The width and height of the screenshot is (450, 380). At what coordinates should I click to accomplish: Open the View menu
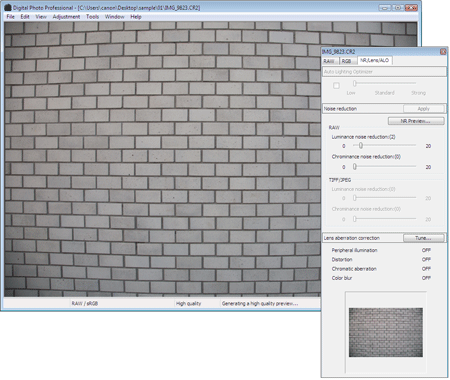pyautogui.click(x=41, y=17)
